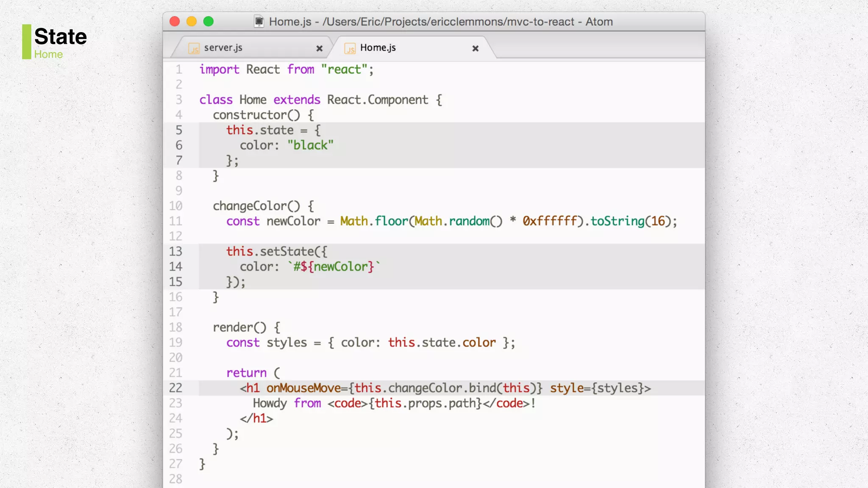
Task: Click the green 'Home' slide subtitle
Action: (x=48, y=54)
